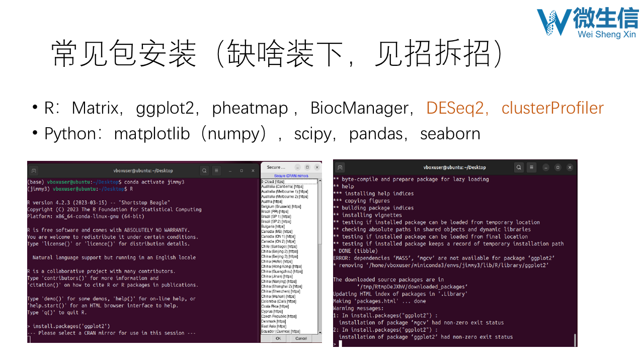Screen dimensions: 644x362
Task: Minimize the Secure CRAN mirrors dialog
Action: tap(297, 167)
